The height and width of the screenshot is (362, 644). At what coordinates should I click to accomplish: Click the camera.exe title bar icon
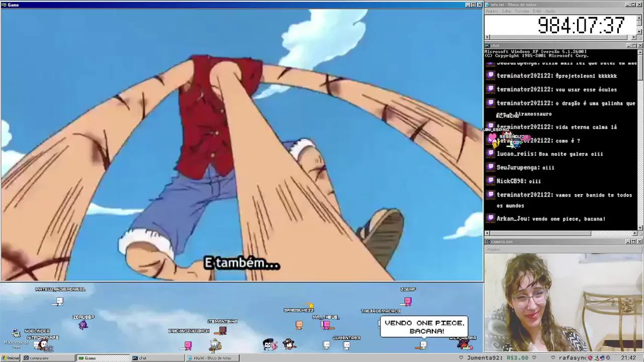click(487, 242)
